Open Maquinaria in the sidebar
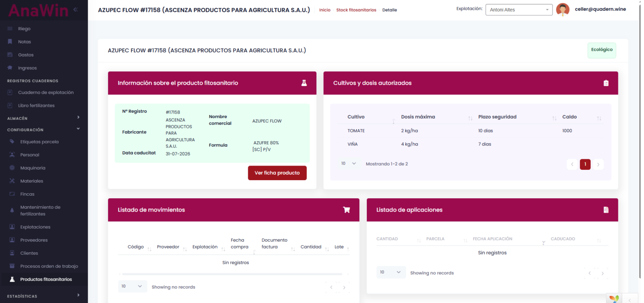The image size is (644, 303). [33, 168]
